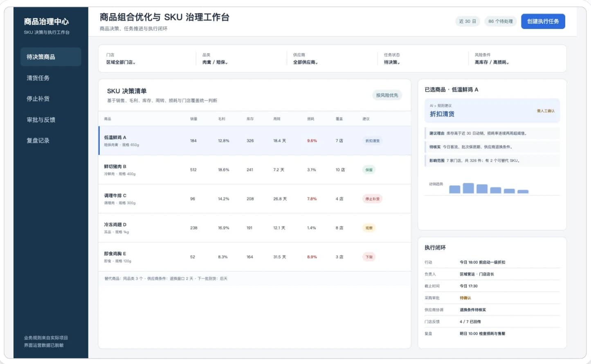Screen dimensions: 591x364
Task: Click the 保留 tag in 鲜切猪肉 B row
Action: 369,170
